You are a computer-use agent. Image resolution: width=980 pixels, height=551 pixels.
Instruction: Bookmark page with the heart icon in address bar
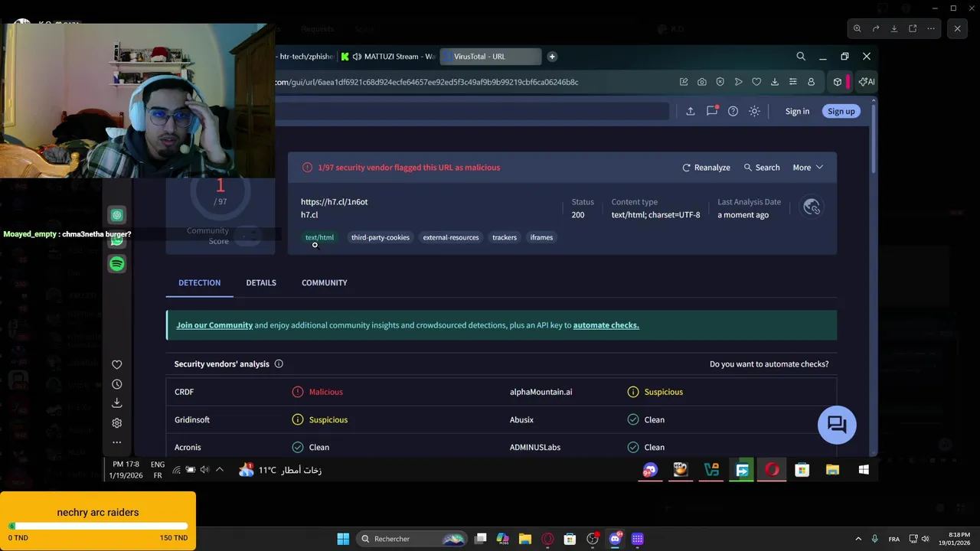756,82
